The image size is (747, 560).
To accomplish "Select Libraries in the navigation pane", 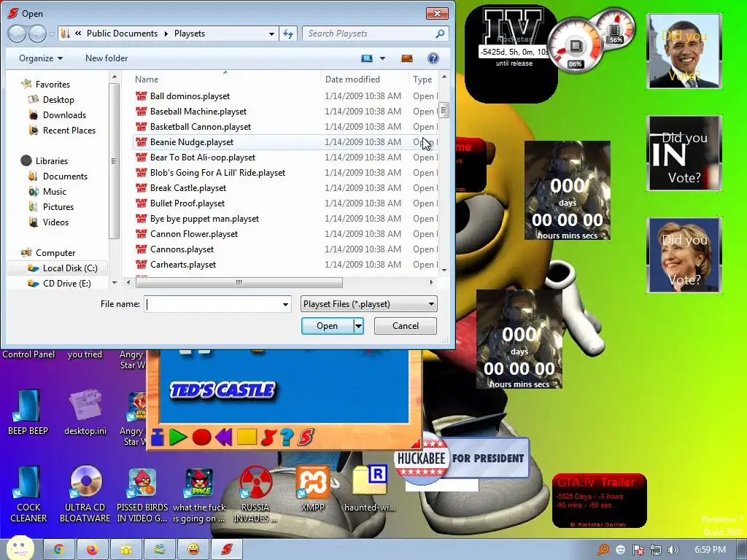I will (x=52, y=160).
